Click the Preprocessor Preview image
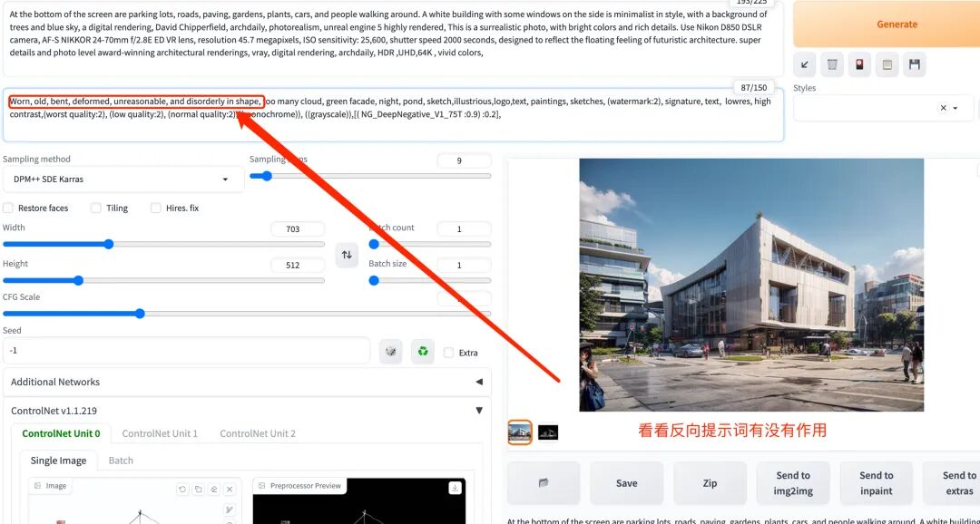The image size is (980, 524). pos(358,501)
